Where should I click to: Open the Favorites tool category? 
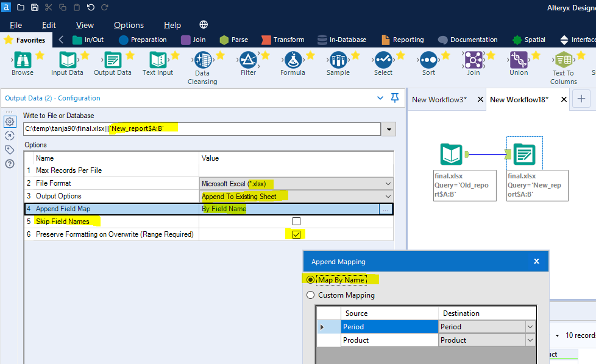point(25,40)
